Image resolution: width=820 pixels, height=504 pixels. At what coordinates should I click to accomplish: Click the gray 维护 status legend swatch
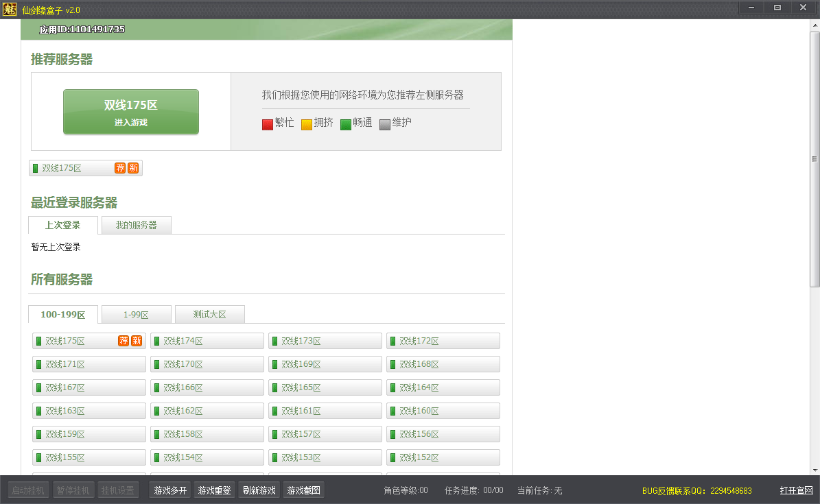pos(385,124)
